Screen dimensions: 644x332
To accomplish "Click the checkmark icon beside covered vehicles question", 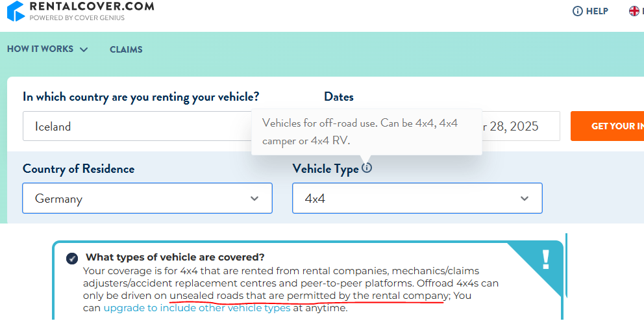I will 72,259.
